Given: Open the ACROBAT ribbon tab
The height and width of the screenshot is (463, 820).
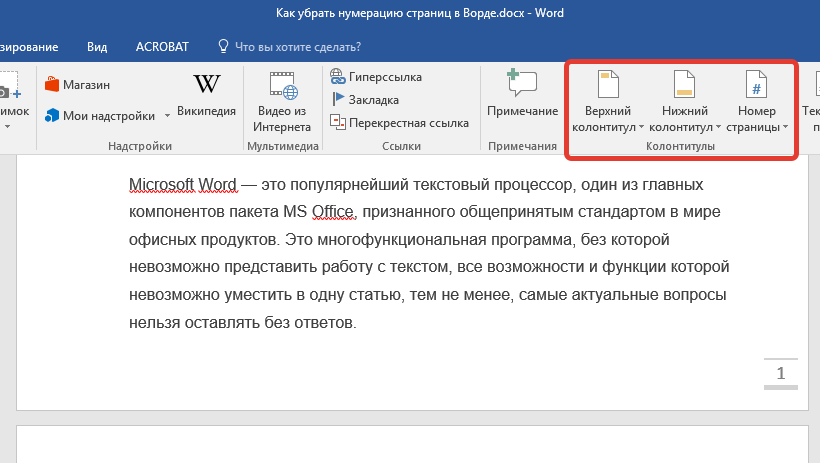Looking at the screenshot, I should point(164,46).
